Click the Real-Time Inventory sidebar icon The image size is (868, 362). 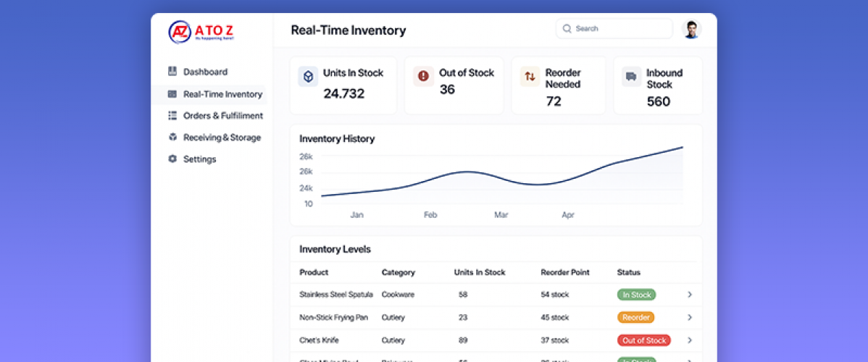tap(172, 94)
